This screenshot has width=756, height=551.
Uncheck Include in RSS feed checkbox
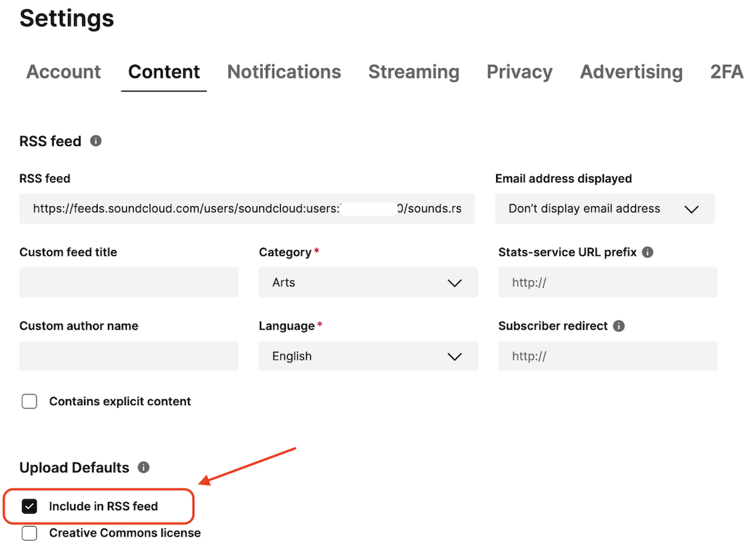[30, 506]
